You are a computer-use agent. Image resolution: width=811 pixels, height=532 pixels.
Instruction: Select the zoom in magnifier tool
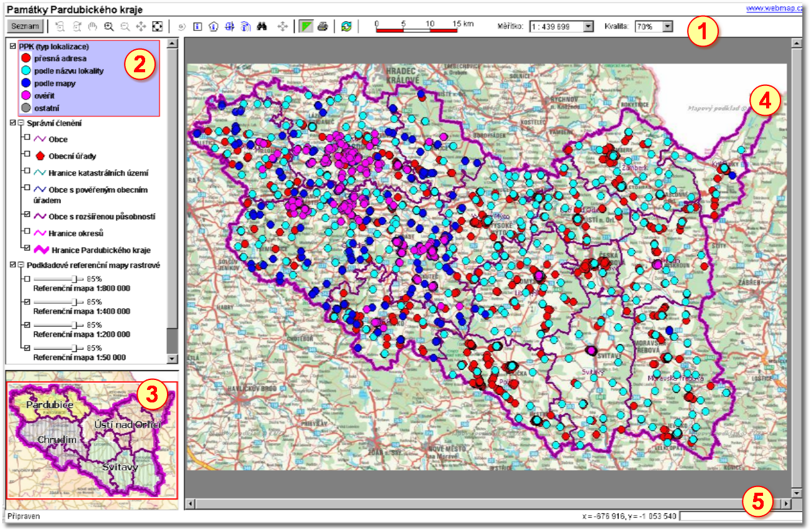tap(109, 27)
